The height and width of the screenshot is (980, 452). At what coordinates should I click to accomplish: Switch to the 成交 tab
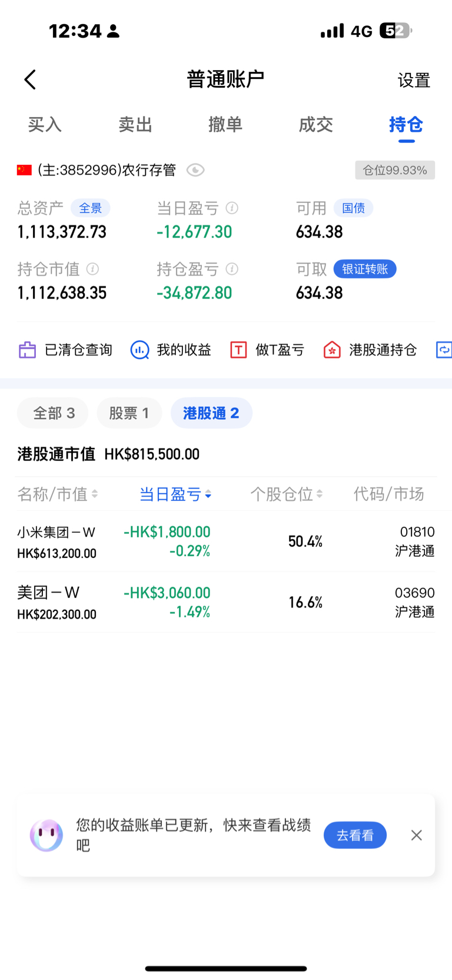pos(316,125)
